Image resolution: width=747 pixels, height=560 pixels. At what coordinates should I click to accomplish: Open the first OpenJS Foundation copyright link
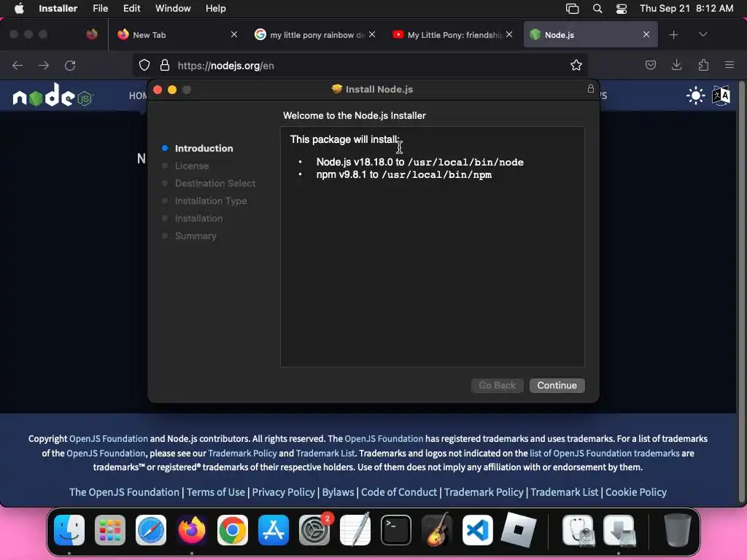(109, 438)
